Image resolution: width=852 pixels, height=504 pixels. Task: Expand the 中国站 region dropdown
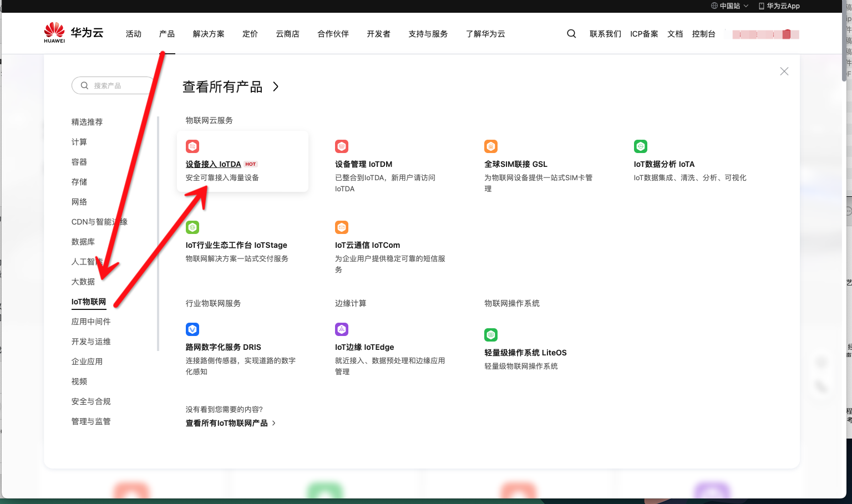pos(745,6)
